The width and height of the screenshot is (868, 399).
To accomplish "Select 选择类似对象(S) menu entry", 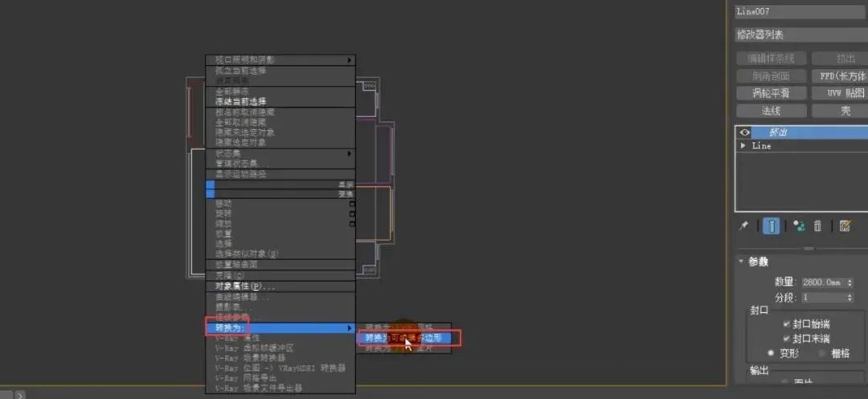I will coord(280,254).
